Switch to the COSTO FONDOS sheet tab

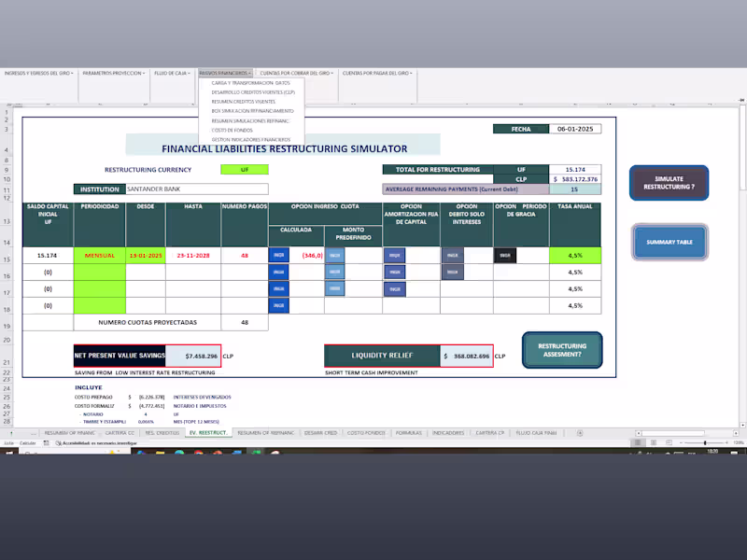pyautogui.click(x=366, y=433)
